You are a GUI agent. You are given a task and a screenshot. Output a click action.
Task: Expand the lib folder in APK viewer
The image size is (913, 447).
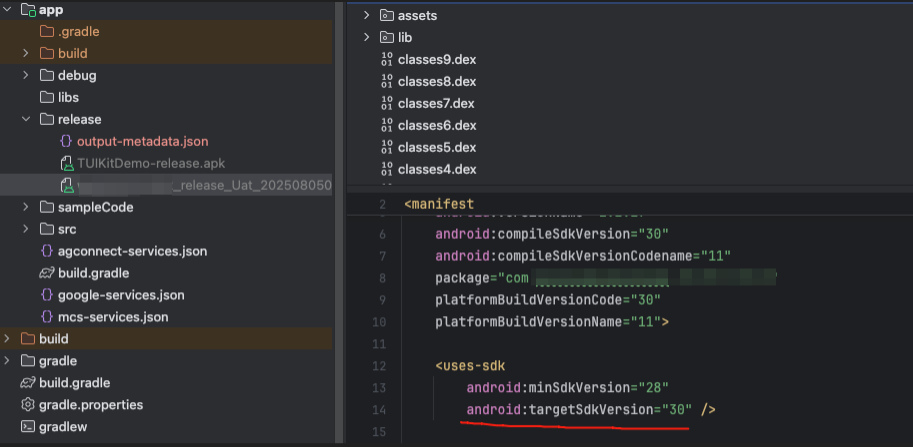click(367, 37)
